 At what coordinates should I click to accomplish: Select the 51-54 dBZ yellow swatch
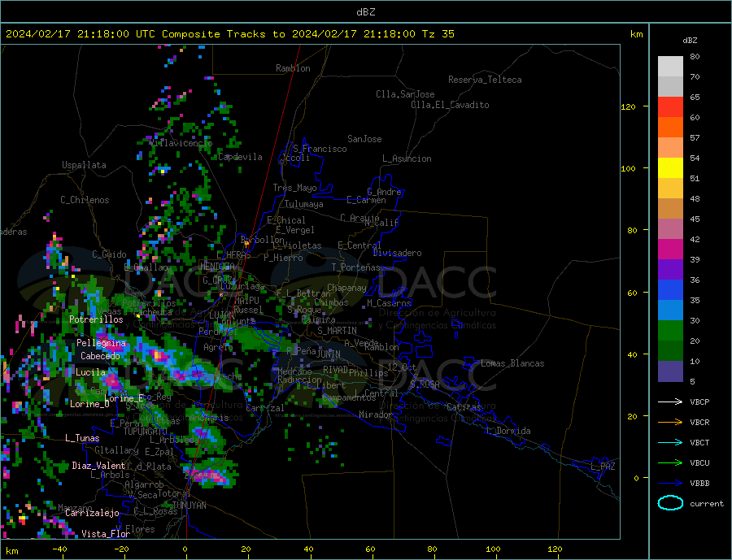tap(670, 168)
